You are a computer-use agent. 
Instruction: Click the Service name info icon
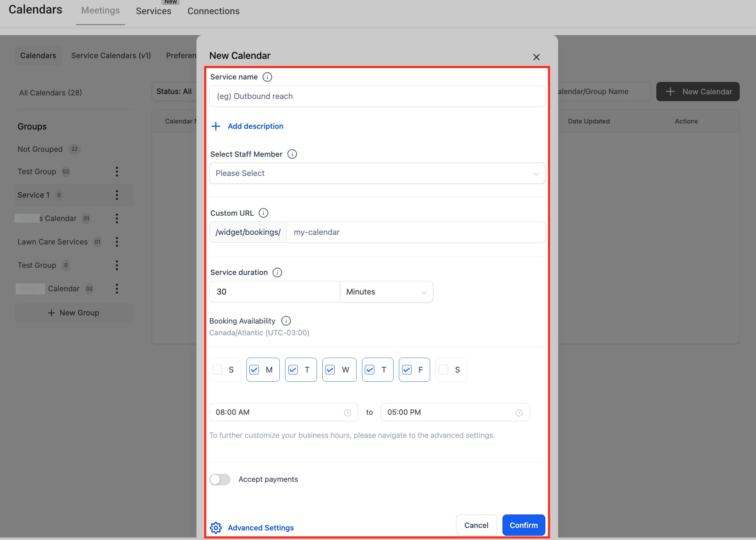coord(267,77)
